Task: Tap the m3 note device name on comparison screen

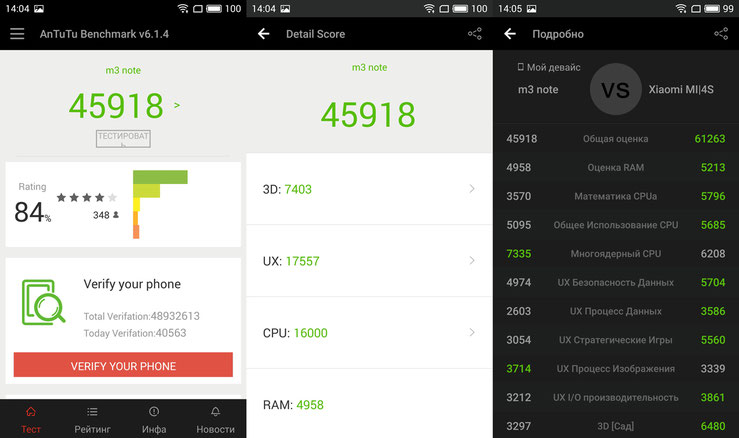Action: (x=538, y=90)
